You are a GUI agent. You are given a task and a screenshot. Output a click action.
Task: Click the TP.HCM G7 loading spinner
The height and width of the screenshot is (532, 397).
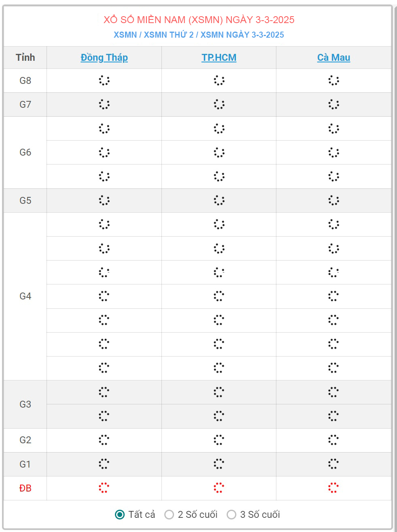click(x=219, y=104)
